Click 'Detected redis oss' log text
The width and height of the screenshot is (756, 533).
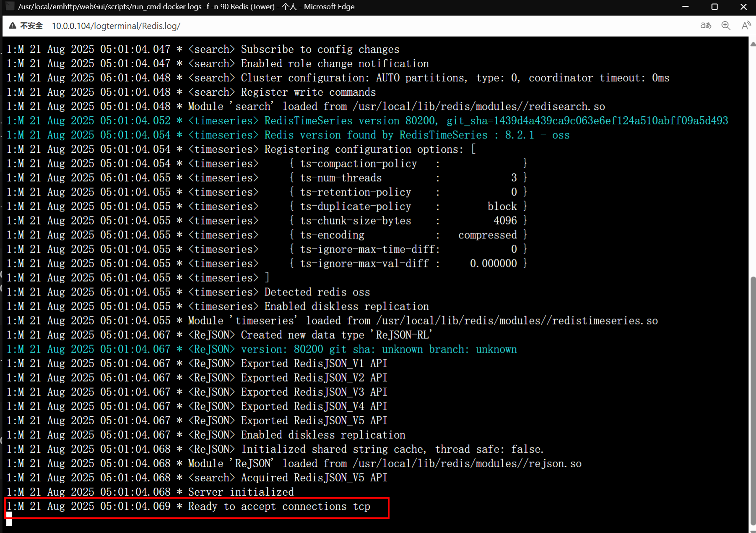(317, 292)
